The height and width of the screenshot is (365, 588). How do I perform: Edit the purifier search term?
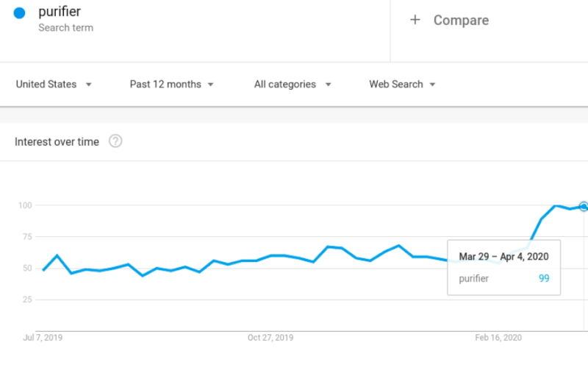click(60, 12)
